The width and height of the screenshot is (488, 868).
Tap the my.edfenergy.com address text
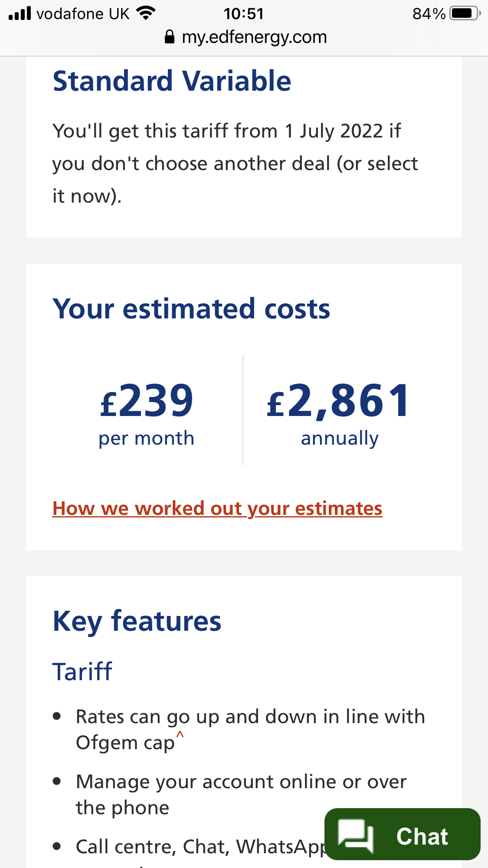pos(254,37)
